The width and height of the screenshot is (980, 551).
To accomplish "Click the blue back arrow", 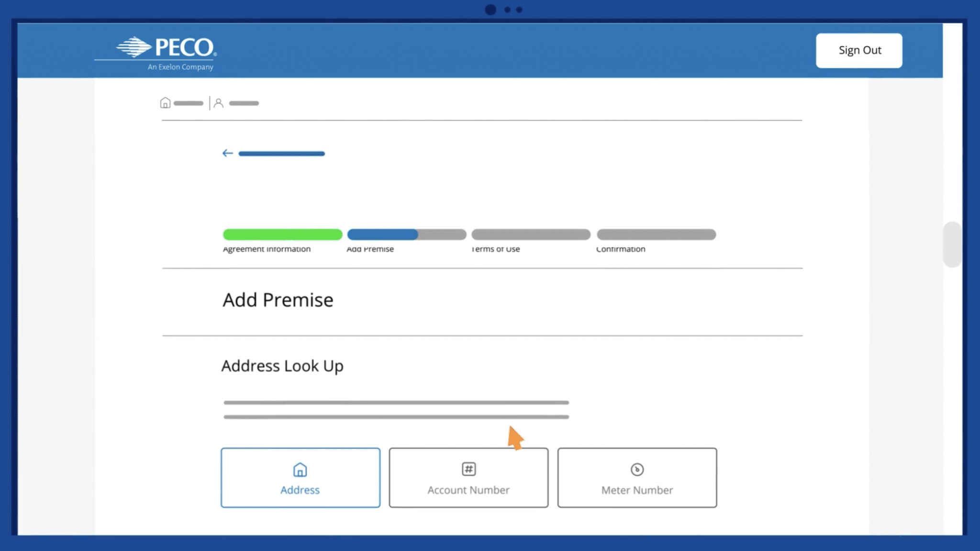I will point(227,153).
